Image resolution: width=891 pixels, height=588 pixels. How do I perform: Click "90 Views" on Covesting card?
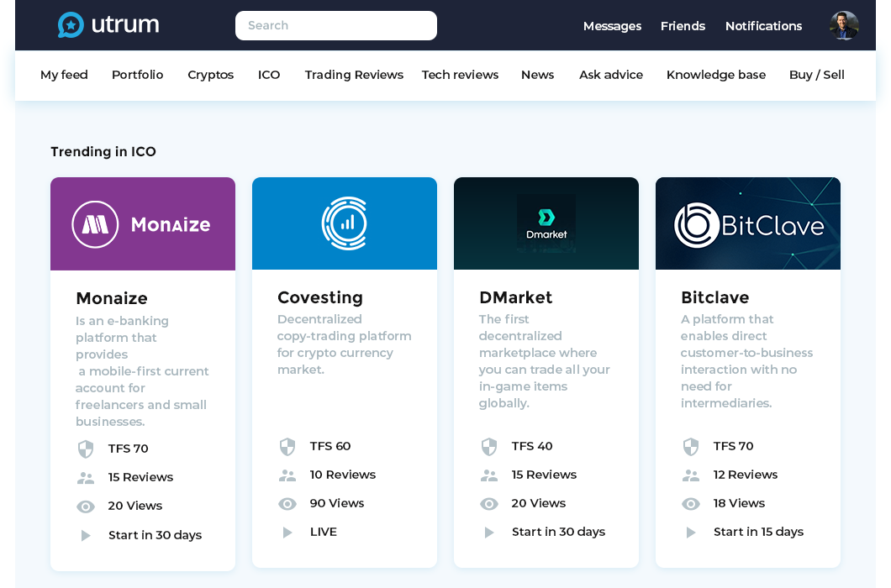[x=337, y=503]
